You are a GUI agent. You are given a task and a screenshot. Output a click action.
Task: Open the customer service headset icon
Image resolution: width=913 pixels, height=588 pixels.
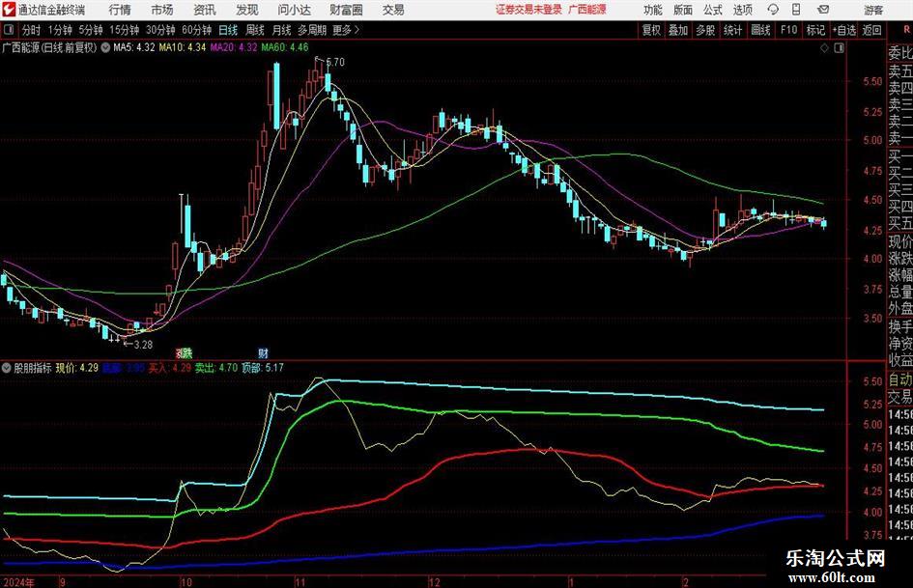click(x=773, y=10)
